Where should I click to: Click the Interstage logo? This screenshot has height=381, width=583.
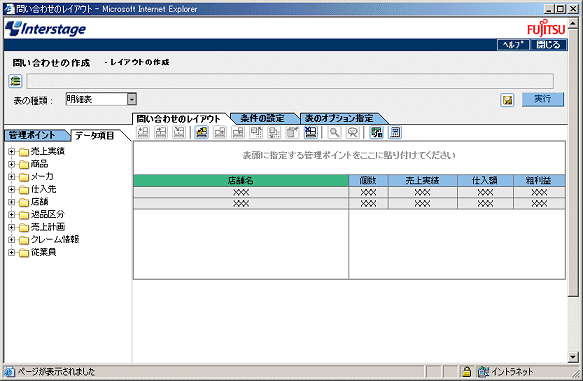tap(45, 29)
